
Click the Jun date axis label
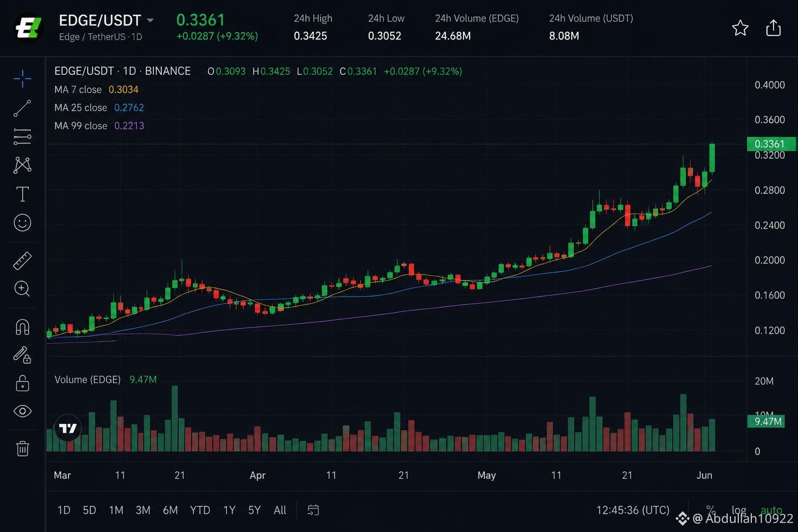[x=704, y=475]
